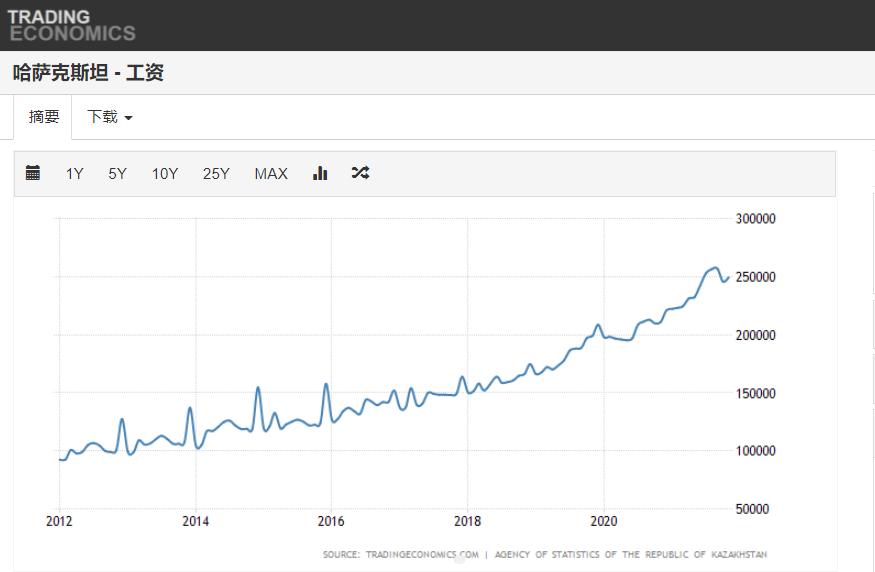The height and width of the screenshot is (572, 875).
Task: Select the 5Y time range
Action: [x=118, y=174]
